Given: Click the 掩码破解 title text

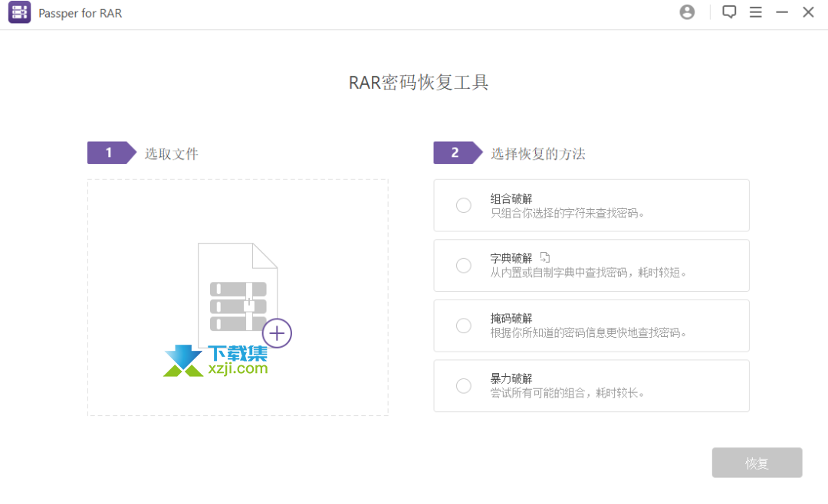Looking at the screenshot, I should point(511,319).
